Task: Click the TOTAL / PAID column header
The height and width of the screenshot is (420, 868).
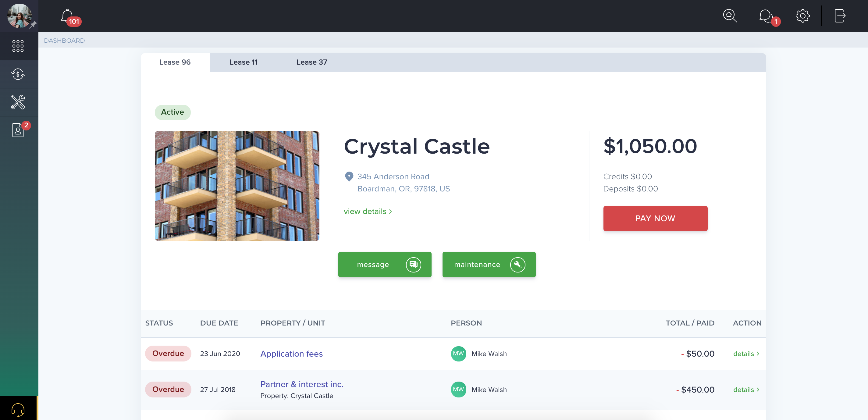Action: [x=690, y=323]
